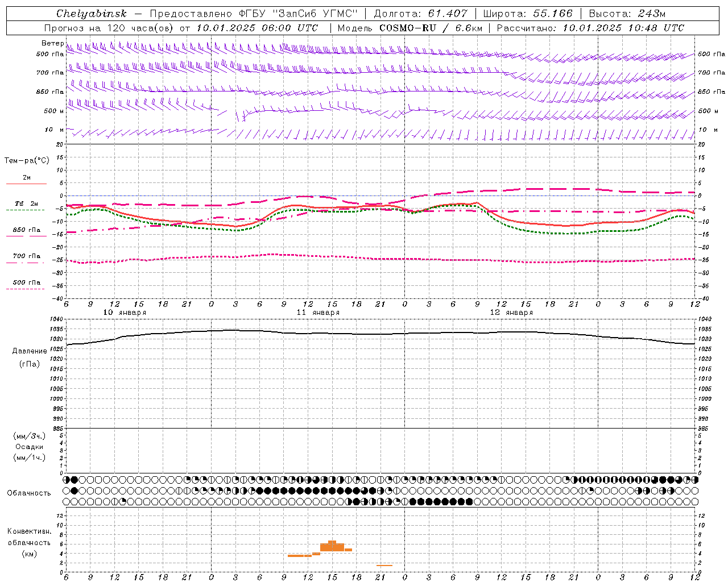Click the 11 января date label
728x582 pixels.
[318, 313]
